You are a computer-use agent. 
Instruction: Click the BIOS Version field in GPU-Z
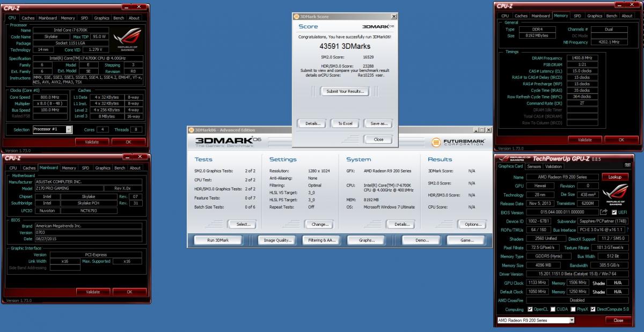click(561, 212)
